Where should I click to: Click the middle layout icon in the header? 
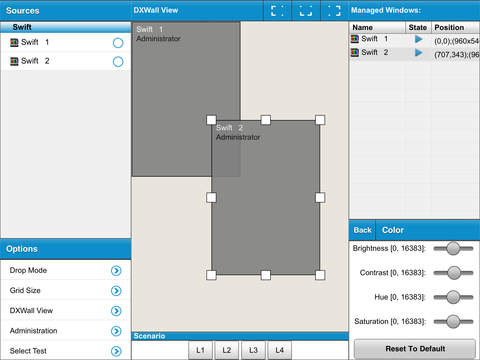306,10
